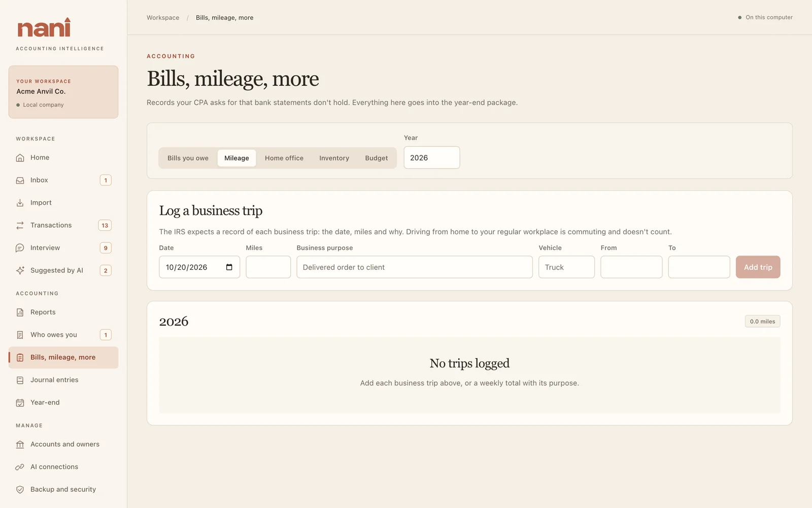This screenshot has width=812, height=508.
Task: Switch to the Inventory tab
Action: (334, 158)
